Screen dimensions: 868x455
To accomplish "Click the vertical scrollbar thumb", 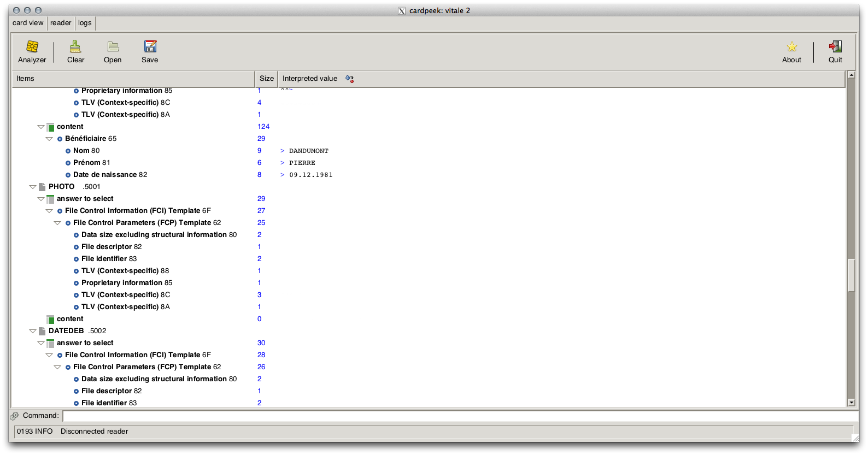I will coord(851,275).
